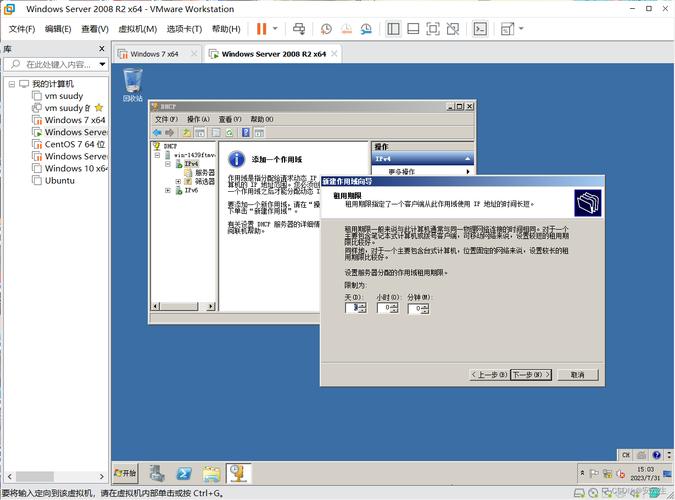675x500 pixels.
Task: Expand the 筛选器 node in DHCP tree
Action: 178,181
